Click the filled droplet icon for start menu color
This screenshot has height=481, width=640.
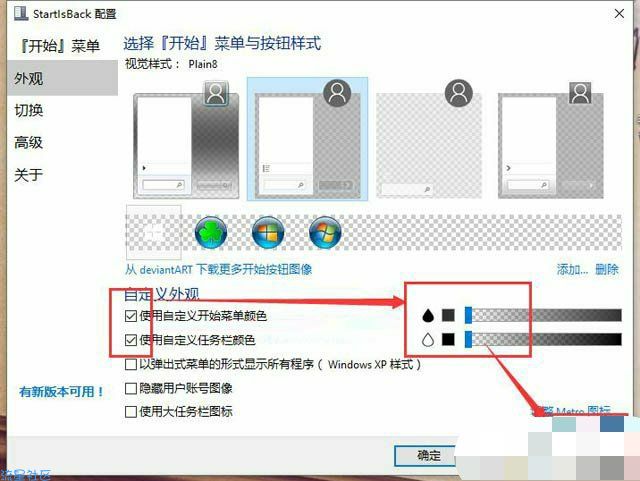[x=428, y=315]
